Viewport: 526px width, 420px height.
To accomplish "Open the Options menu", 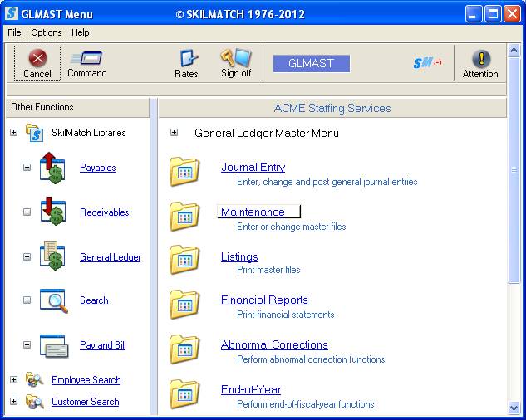I will click(47, 32).
